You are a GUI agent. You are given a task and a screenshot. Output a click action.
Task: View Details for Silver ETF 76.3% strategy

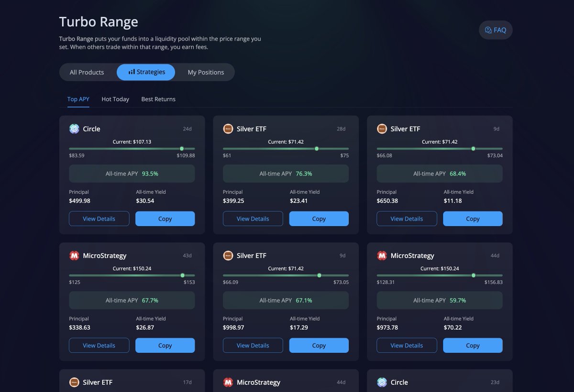tap(253, 218)
